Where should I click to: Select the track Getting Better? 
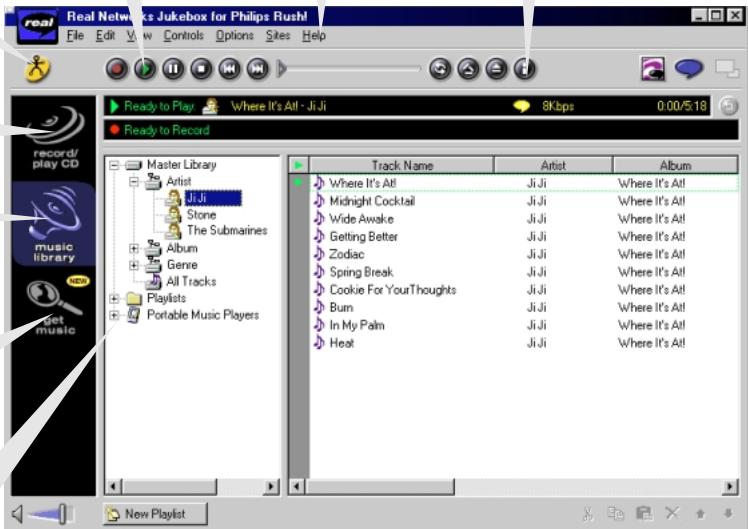[x=364, y=237]
